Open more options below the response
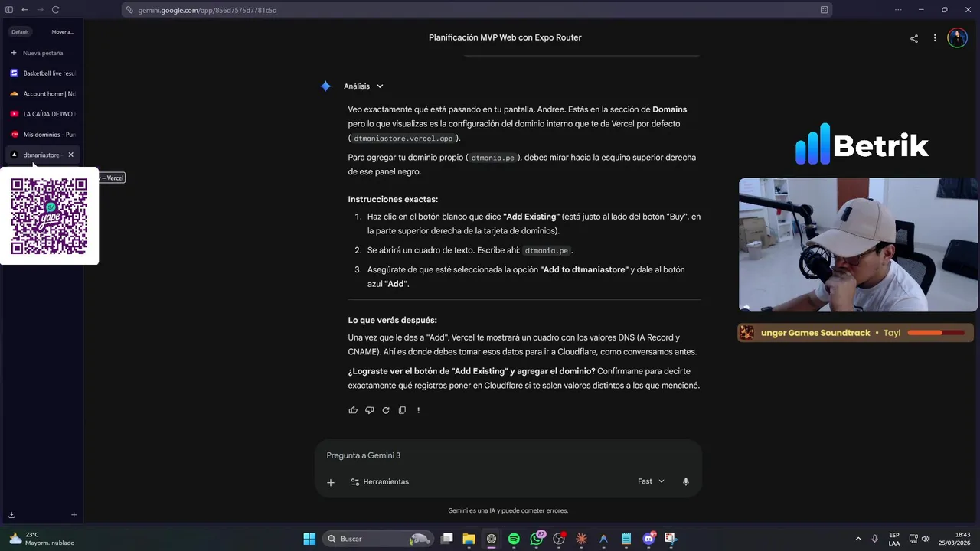Viewport: 980px width, 551px height. pos(418,410)
